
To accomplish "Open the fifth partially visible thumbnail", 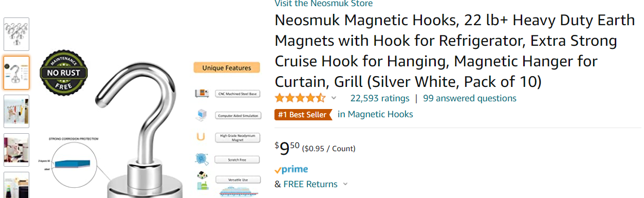I will 16,185.
